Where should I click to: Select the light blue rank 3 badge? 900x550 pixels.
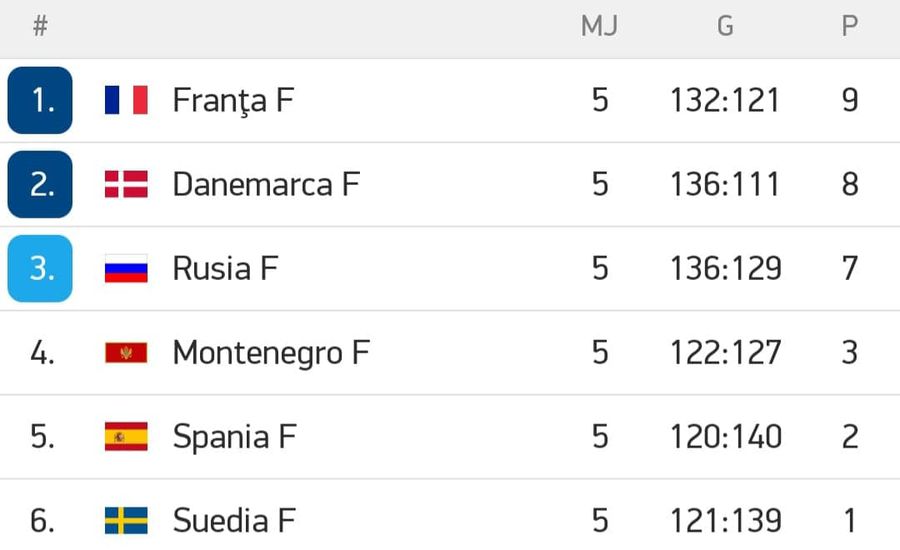tap(40, 269)
